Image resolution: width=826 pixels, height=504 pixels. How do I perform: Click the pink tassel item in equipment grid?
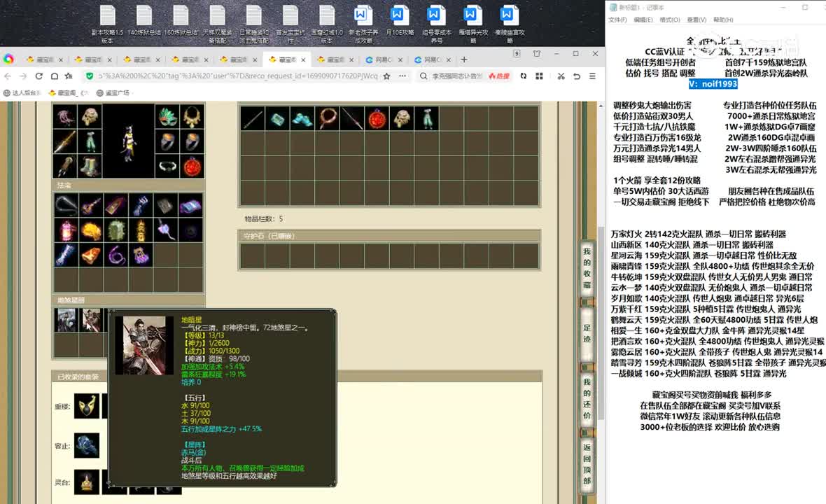pyautogui.click(x=65, y=116)
